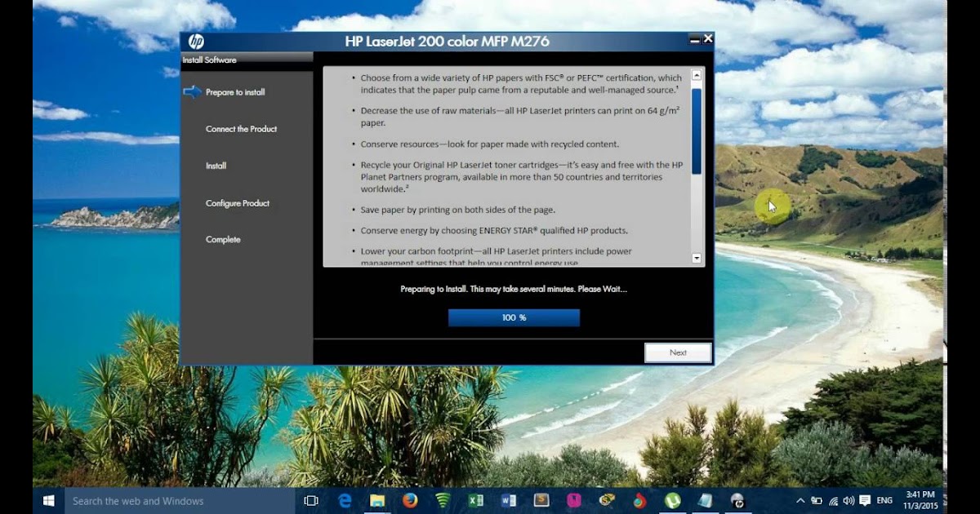980x514 pixels.
Task: Click the HP LaserJet 200 color MFP M276 title
Action: 448,42
